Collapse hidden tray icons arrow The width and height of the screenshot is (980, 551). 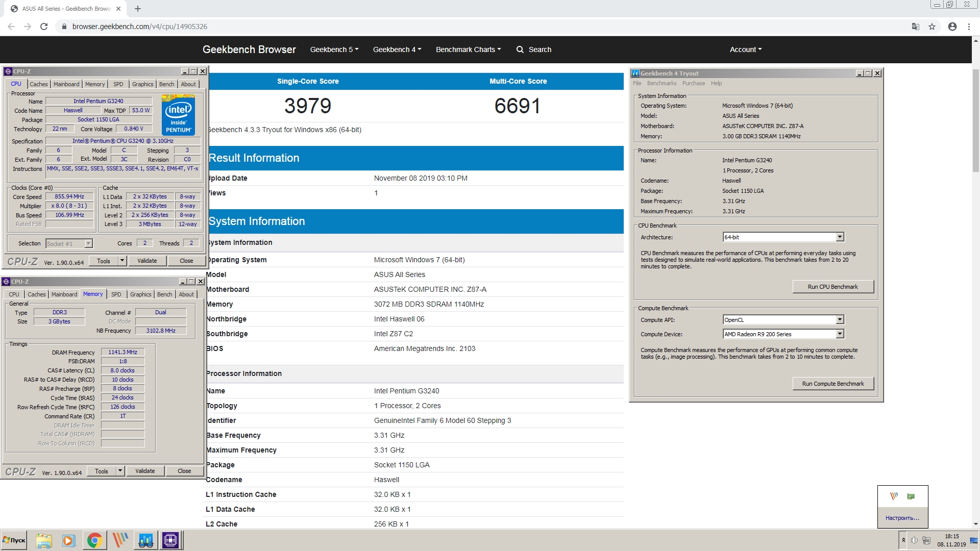[903, 540]
